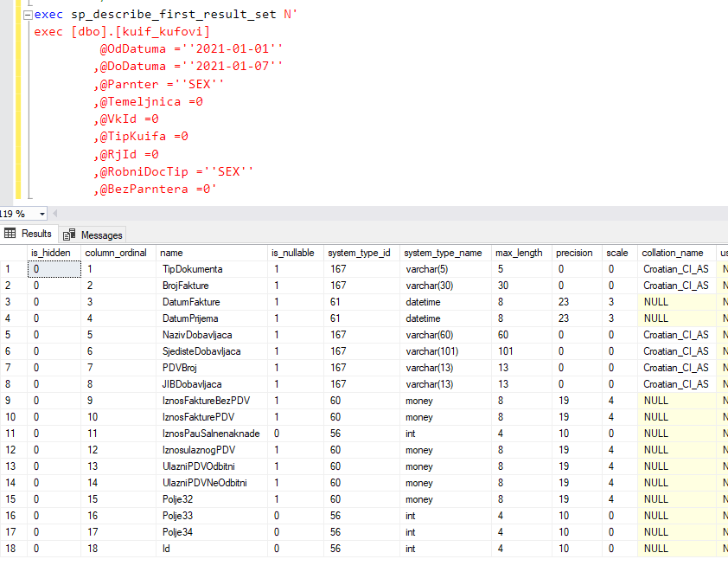
Task: Click the BrojFakture name cell
Action: coord(211,286)
